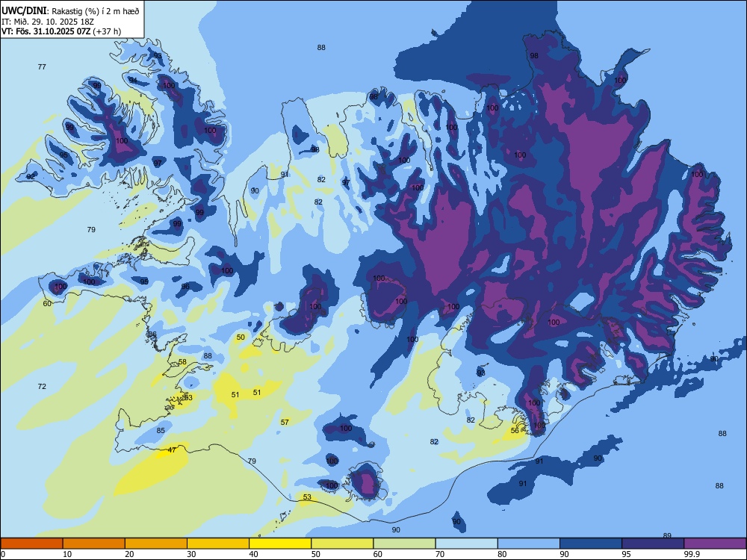
Task: Click the light green 60–70 legend swatch
Action: click(404, 544)
